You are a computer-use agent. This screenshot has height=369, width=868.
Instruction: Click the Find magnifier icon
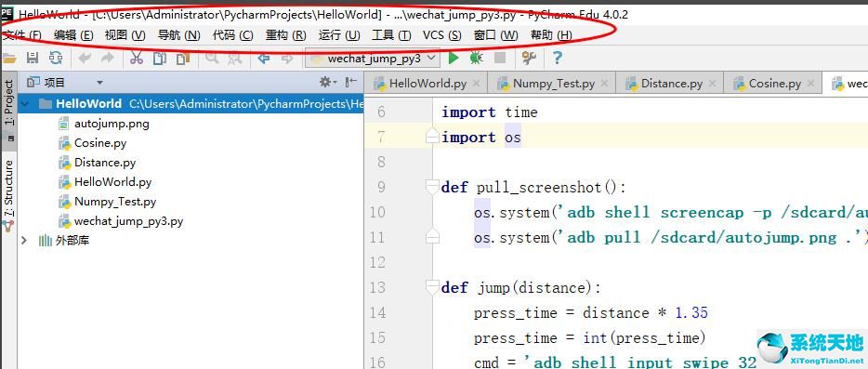coord(212,59)
